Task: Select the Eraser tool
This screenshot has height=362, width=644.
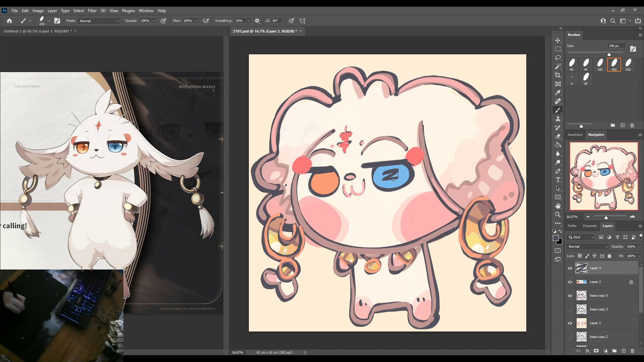Action: [x=558, y=136]
